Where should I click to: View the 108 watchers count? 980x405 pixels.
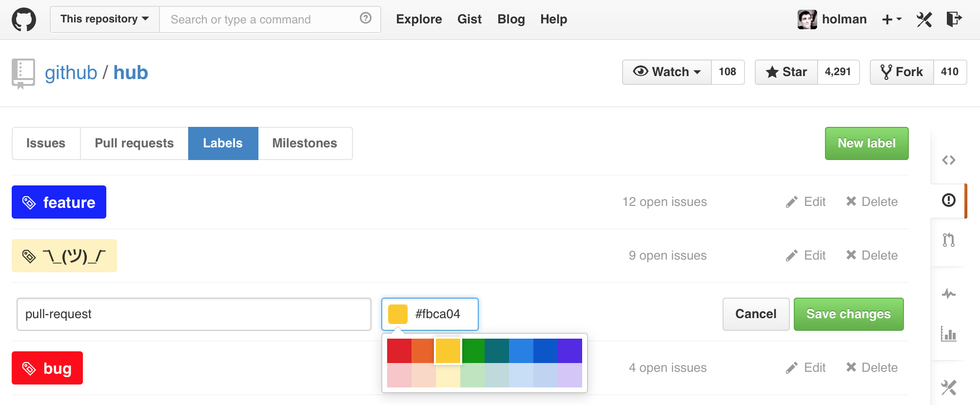tap(727, 72)
